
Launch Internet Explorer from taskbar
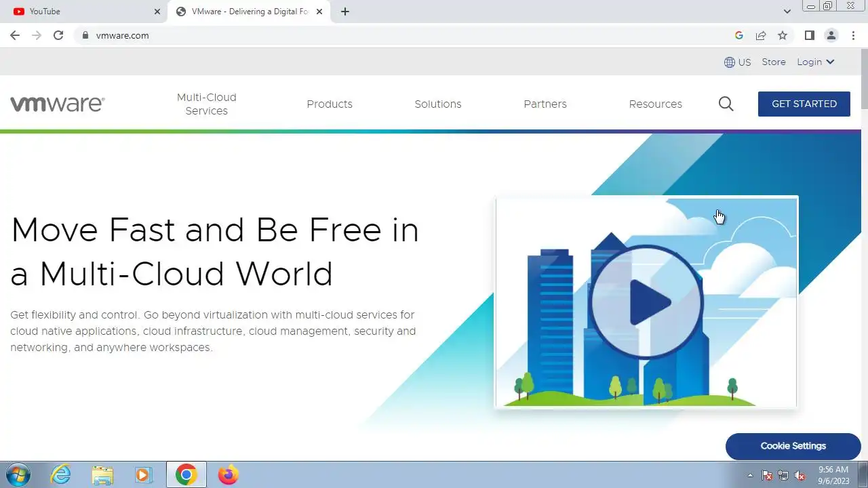[x=61, y=474]
